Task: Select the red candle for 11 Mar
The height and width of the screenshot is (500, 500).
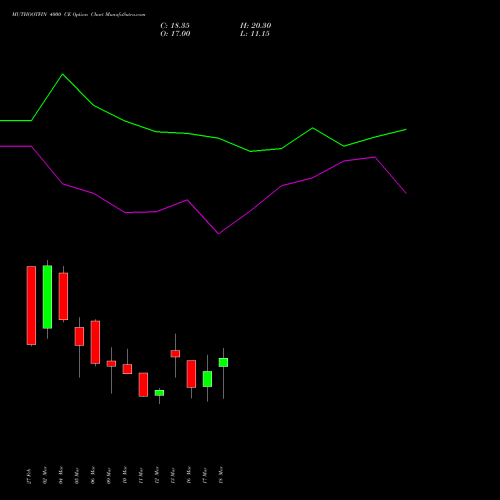Action: (143, 385)
